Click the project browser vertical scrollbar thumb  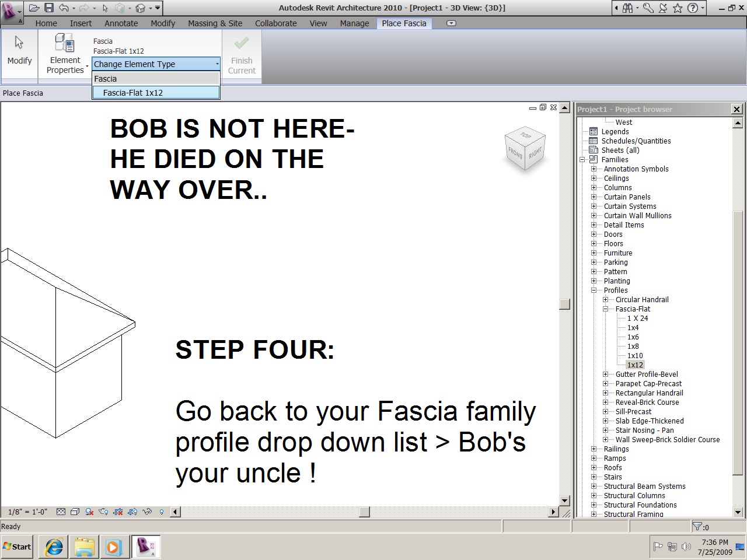click(738, 344)
